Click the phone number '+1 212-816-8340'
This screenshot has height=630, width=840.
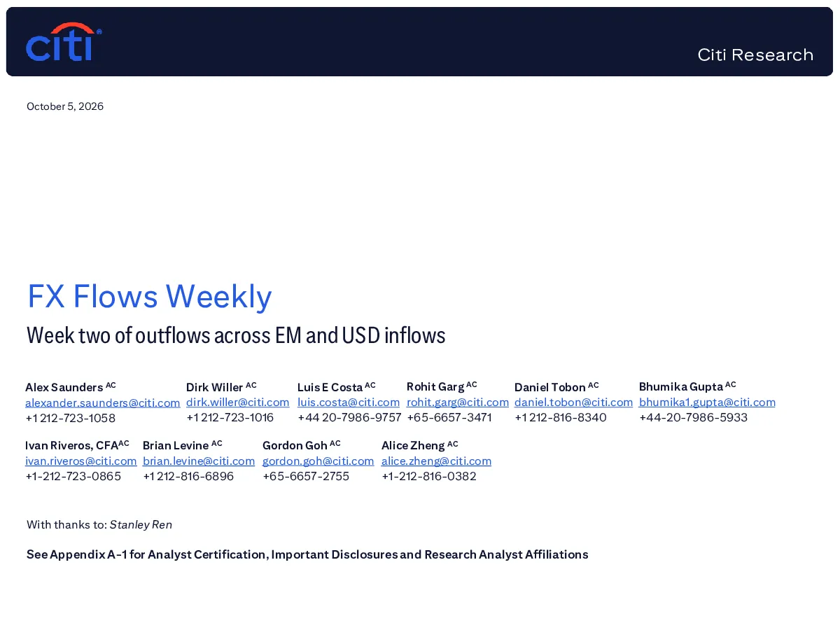pos(561,417)
